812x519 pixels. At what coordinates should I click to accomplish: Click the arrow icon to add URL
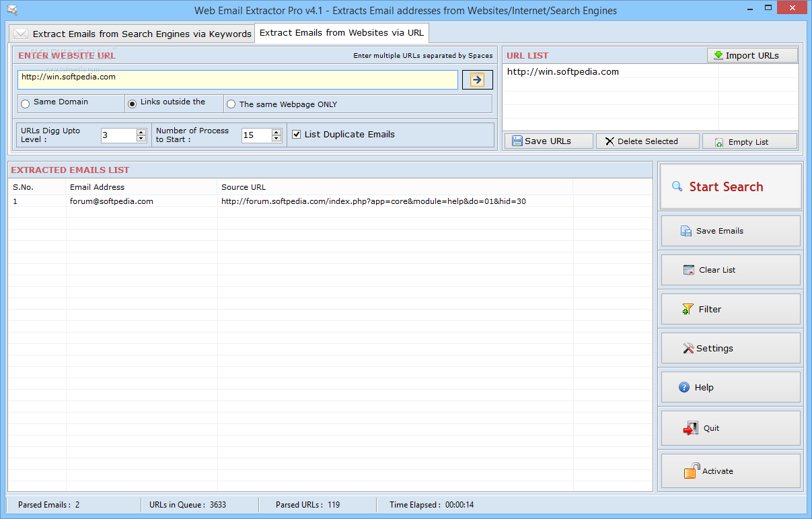[x=478, y=80]
